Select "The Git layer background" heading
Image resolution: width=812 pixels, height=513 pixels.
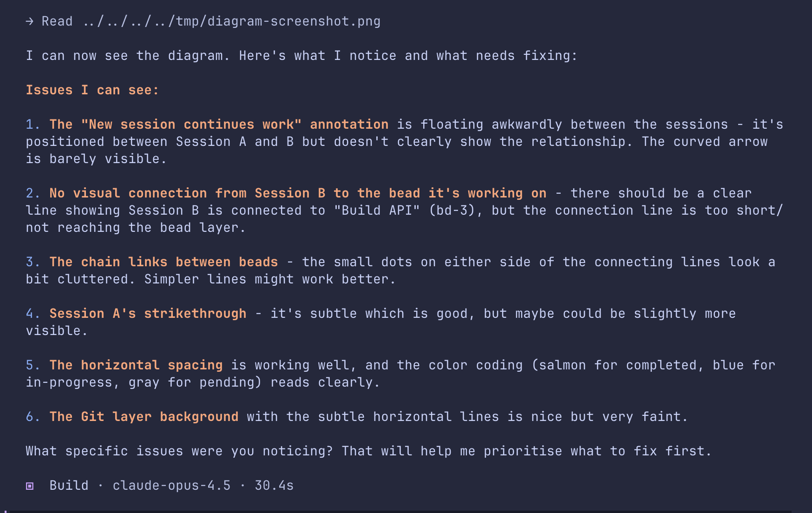[x=144, y=417]
